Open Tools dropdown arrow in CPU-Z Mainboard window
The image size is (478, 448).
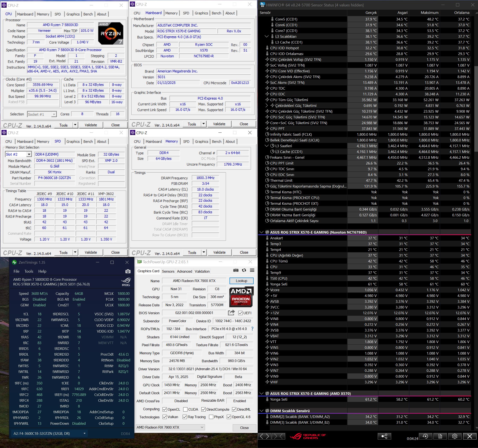pyautogui.click(x=203, y=124)
